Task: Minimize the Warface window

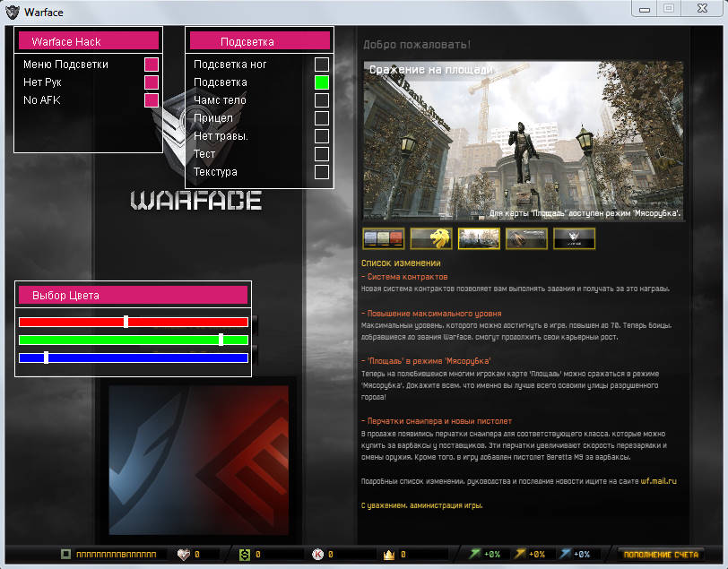Action: (x=645, y=9)
